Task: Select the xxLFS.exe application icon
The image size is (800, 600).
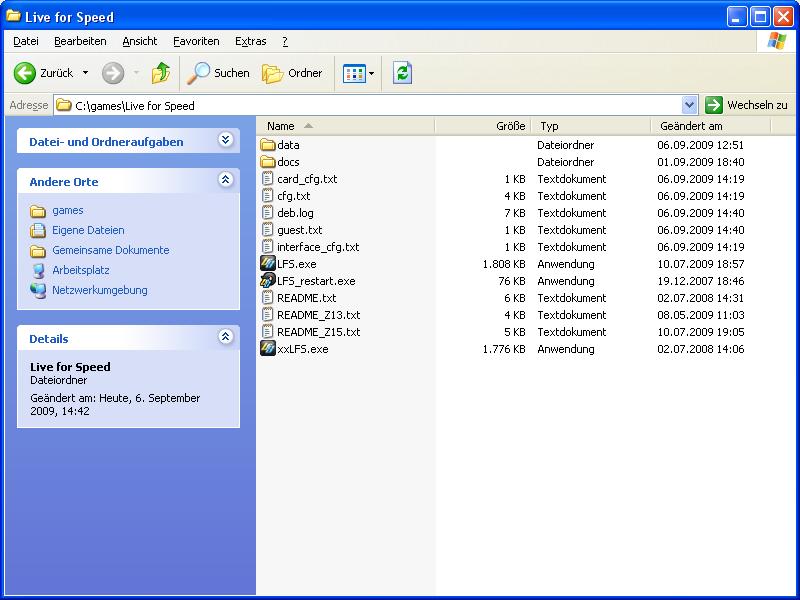Action: 268,349
